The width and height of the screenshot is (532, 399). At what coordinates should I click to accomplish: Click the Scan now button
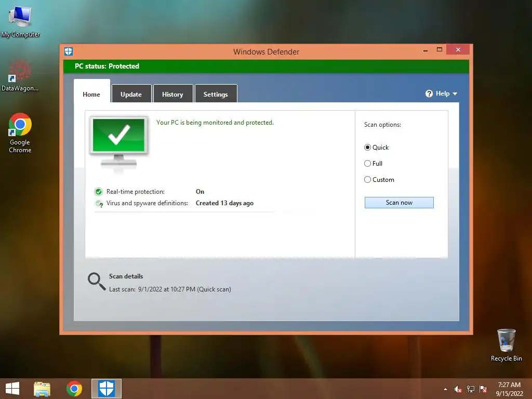[399, 203]
